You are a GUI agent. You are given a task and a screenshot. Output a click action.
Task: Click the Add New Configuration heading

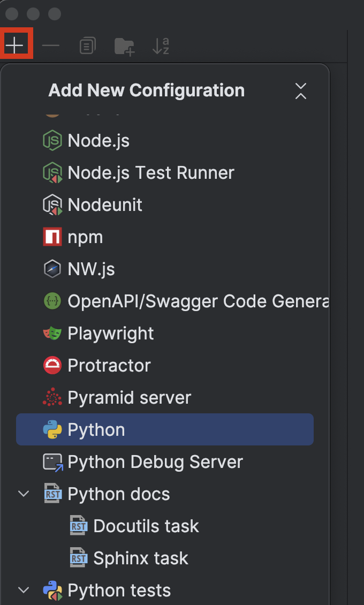(x=147, y=90)
